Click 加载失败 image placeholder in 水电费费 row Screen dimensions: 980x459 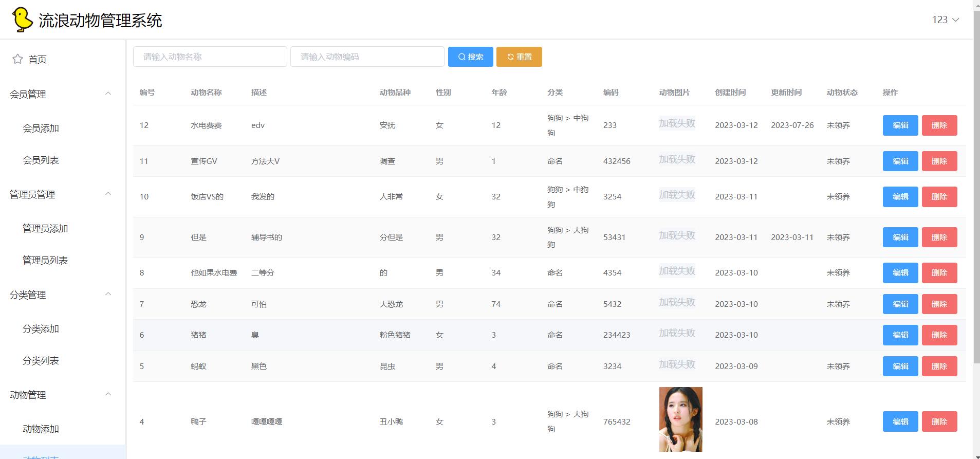(x=677, y=123)
